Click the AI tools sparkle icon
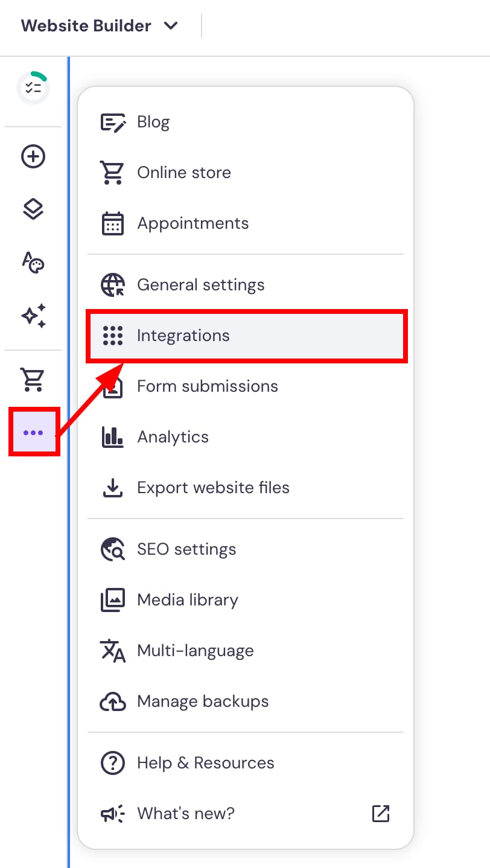This screenshot has width=490, height=868. coord(33,316)
